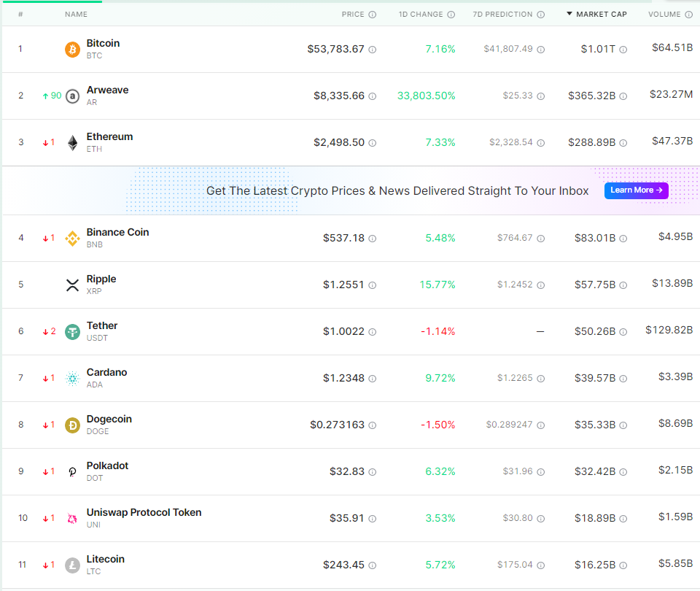The width and height of the screenshot is (700, 591).
Task: Click info icon next to Arweave price $8,335.66
Action: point(373,96)
